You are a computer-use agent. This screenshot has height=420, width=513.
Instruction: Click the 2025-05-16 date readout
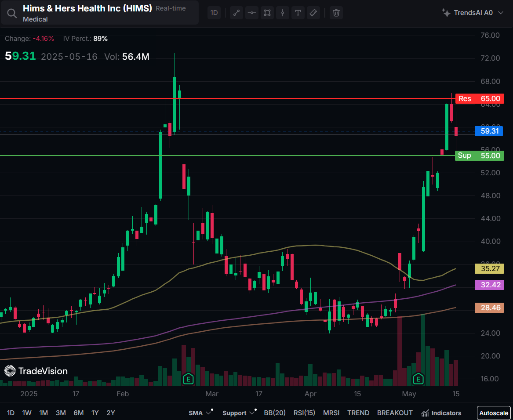point(69,57)
